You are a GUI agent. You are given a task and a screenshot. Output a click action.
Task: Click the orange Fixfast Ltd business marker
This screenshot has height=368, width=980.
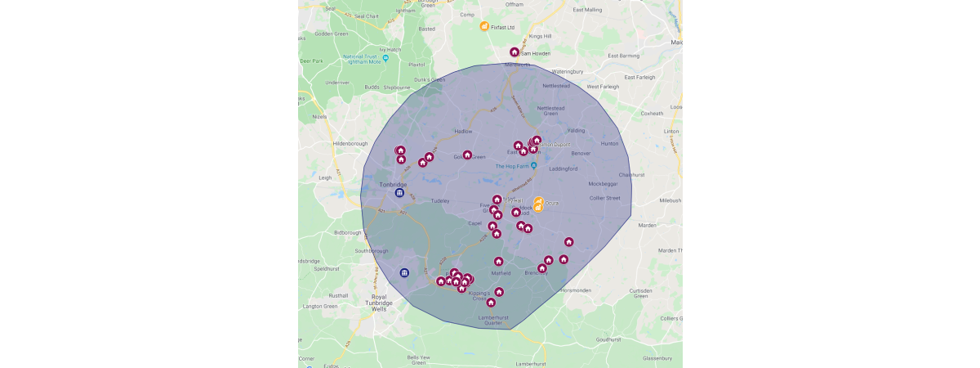coord(484,26)
